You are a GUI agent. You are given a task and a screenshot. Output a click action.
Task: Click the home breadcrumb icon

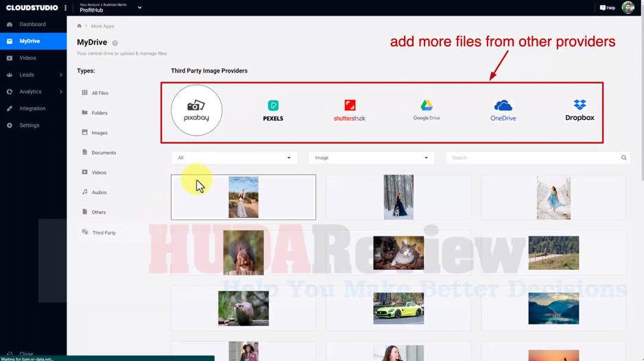pyautogui.click(x=80, y=26)
